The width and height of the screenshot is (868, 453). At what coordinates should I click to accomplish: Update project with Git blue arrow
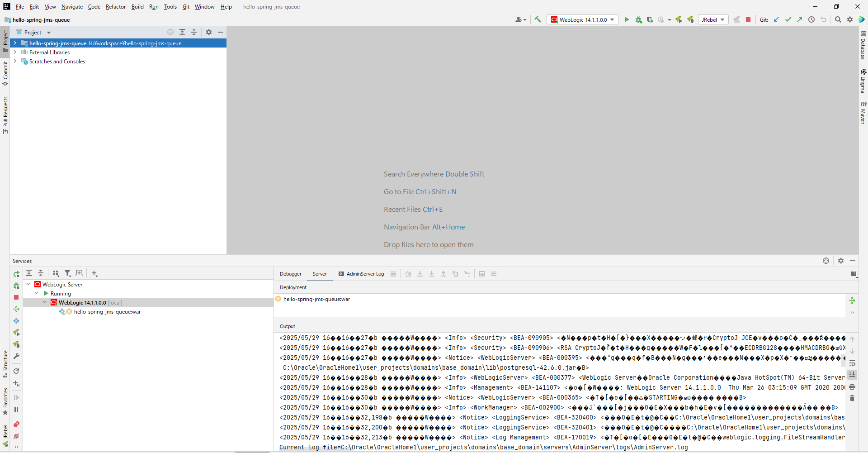[776, 19]
